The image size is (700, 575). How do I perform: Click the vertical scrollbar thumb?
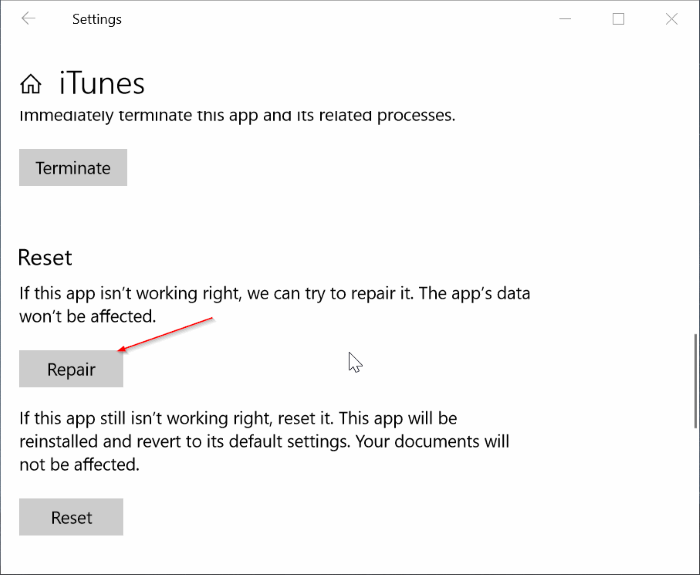[695, 381]
